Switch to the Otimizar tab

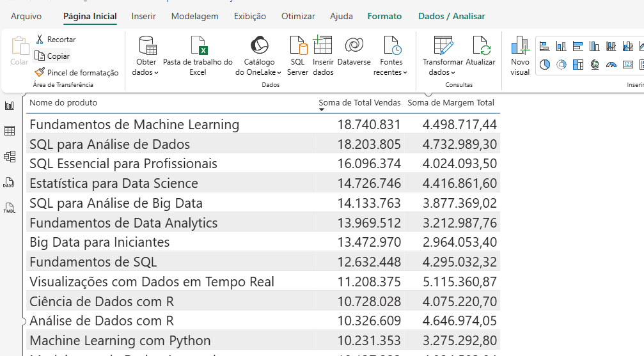pos(298,16)
